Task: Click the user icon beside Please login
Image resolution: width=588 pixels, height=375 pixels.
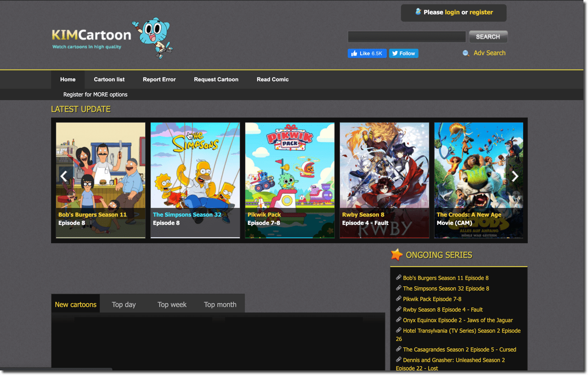Action: 418,11
